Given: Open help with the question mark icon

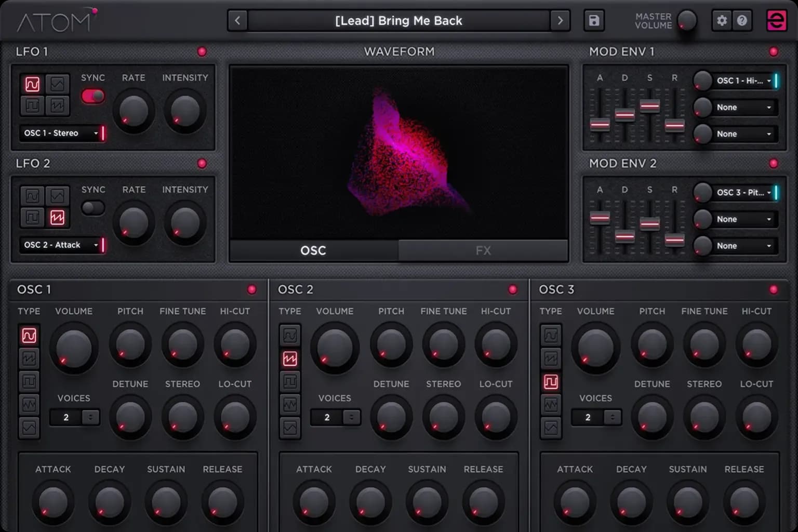Looking at the screenshot, I should [742, 21].
